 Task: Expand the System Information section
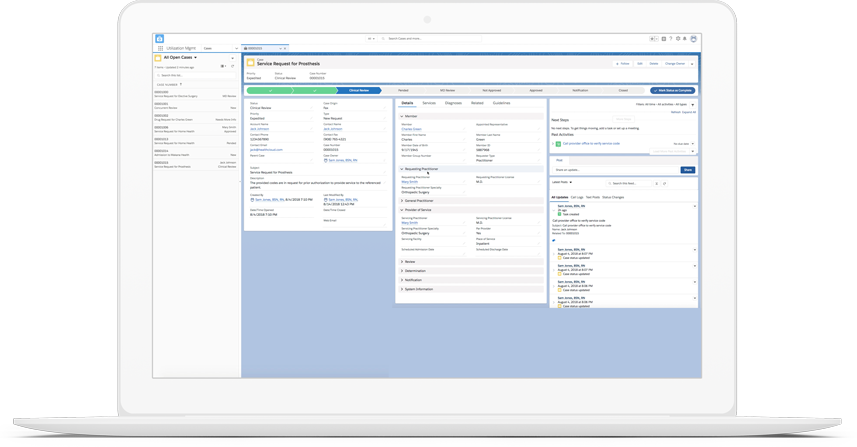pyautogui.click(x=418, y=289)
